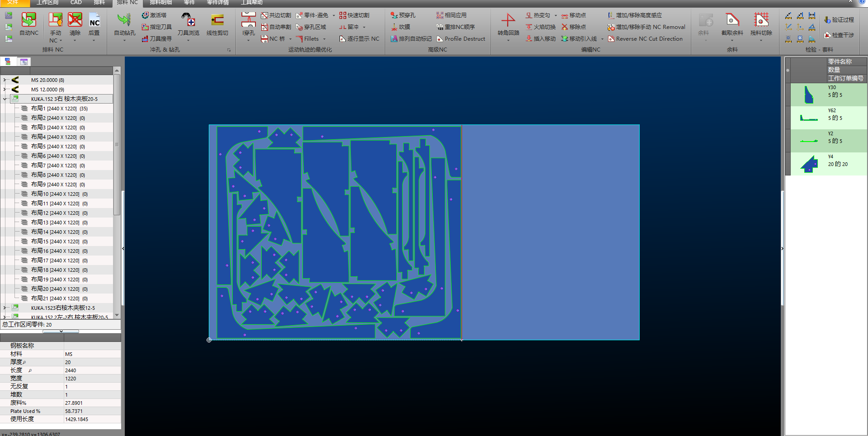Image resolution: width=868 pixels, height=436 pixels.
Task: Select 布局1 [2440 X 1220] (35)
Action: [59, 109]
